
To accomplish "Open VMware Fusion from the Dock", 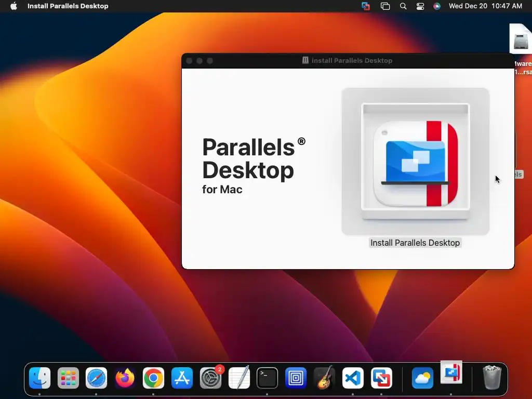I will pyautogui.click(x=381, y=378).
